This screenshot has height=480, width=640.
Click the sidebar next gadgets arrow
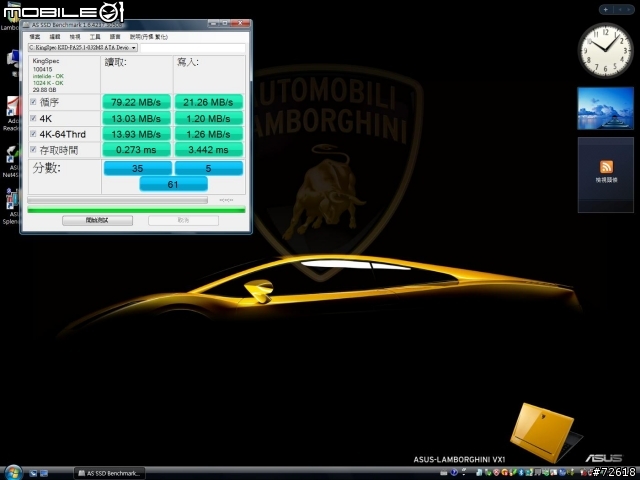[629, 9]
